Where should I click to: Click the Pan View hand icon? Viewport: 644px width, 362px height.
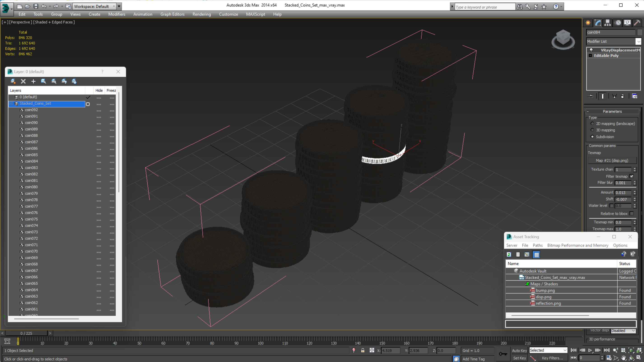coord(623,358)
